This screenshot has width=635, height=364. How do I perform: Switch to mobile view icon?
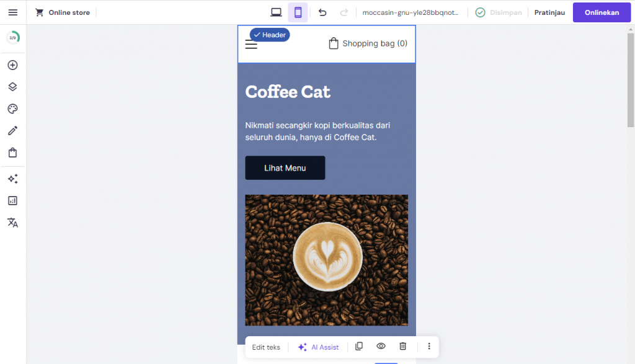point(298,12)
